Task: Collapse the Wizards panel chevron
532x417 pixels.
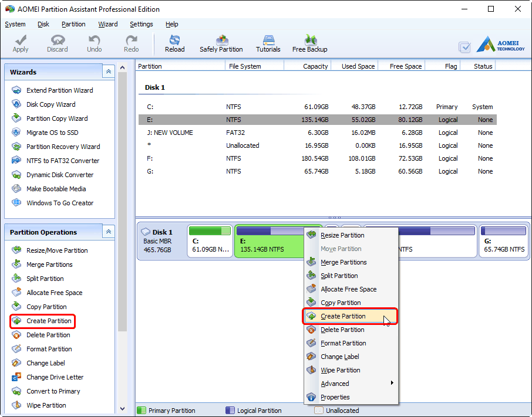Action: click(x=109, y=72)
